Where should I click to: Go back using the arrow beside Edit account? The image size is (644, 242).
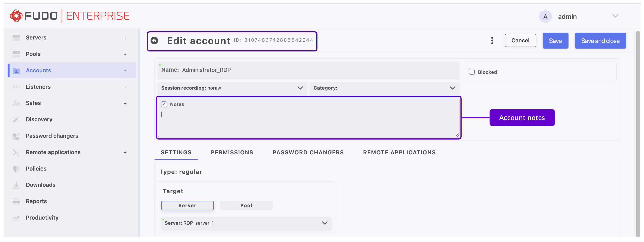(155, 40)
